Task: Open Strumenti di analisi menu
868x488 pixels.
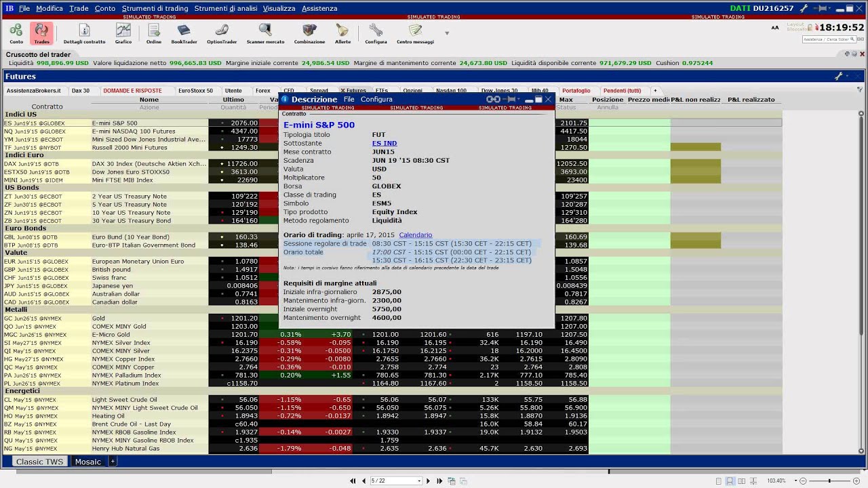Action: point(226,8)
